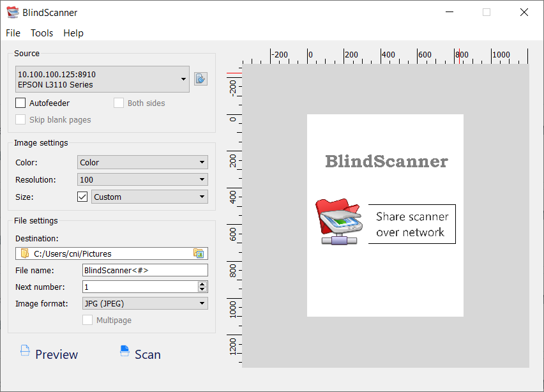Click the BlindScanner app icon in title bar
The height and width of the screenshot is (392, 544).
(13, 13)
